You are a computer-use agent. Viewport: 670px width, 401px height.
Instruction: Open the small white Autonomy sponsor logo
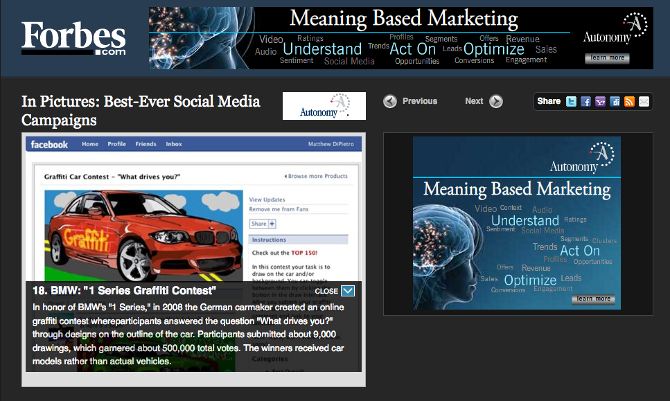[324, 106]
